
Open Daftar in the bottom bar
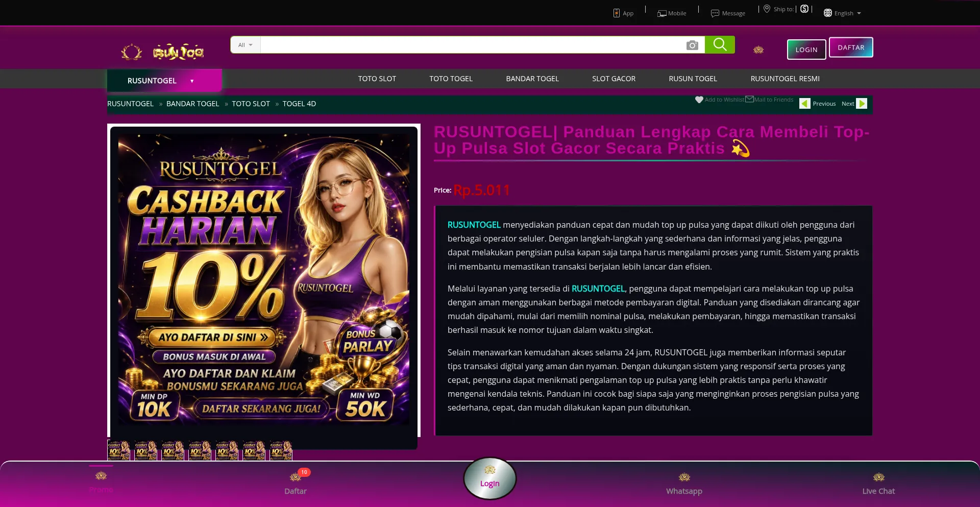click(x=296, y=483)
